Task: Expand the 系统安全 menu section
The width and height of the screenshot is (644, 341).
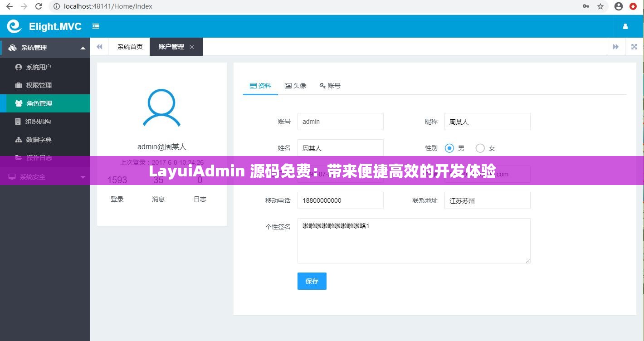Action: (x=32, y=177)
